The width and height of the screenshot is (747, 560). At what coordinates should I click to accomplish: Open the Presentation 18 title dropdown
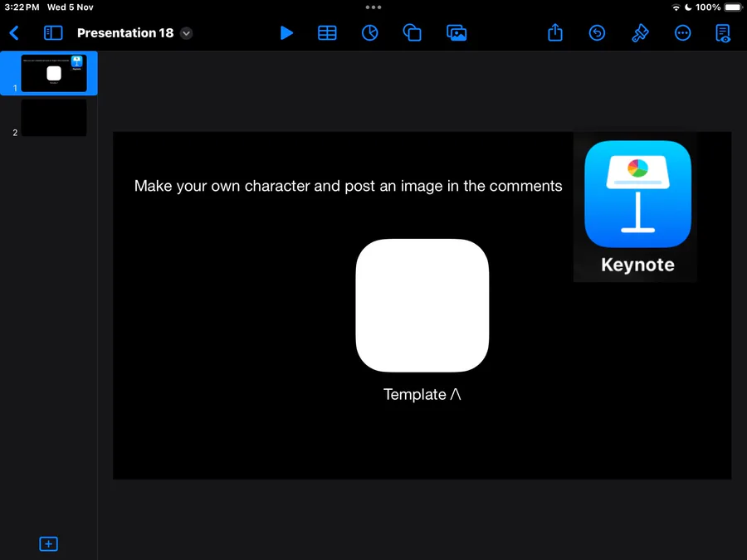tap(186, 33)
